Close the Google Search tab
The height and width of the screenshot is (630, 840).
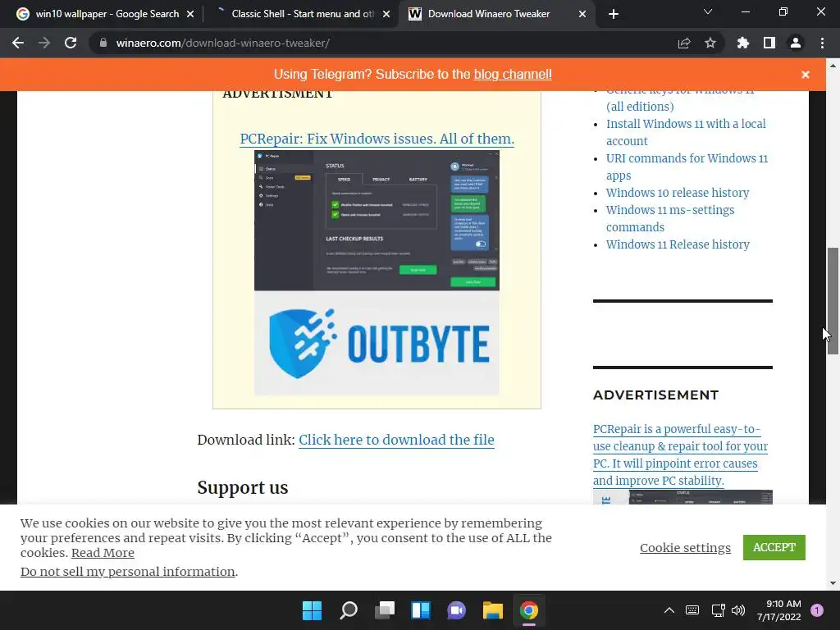[x=190, y=14]
